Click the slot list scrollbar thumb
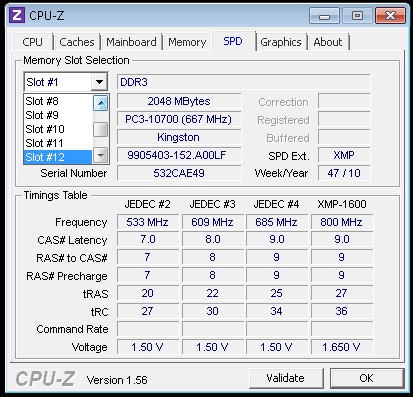The height and width of the screenshot is (397, 413). pyautogui.click(x=100, y=130)
